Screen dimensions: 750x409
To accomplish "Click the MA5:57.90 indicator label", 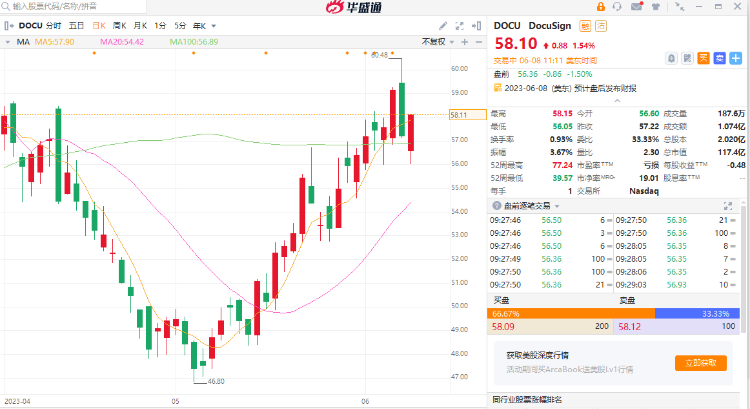I will tap(55, 42).
